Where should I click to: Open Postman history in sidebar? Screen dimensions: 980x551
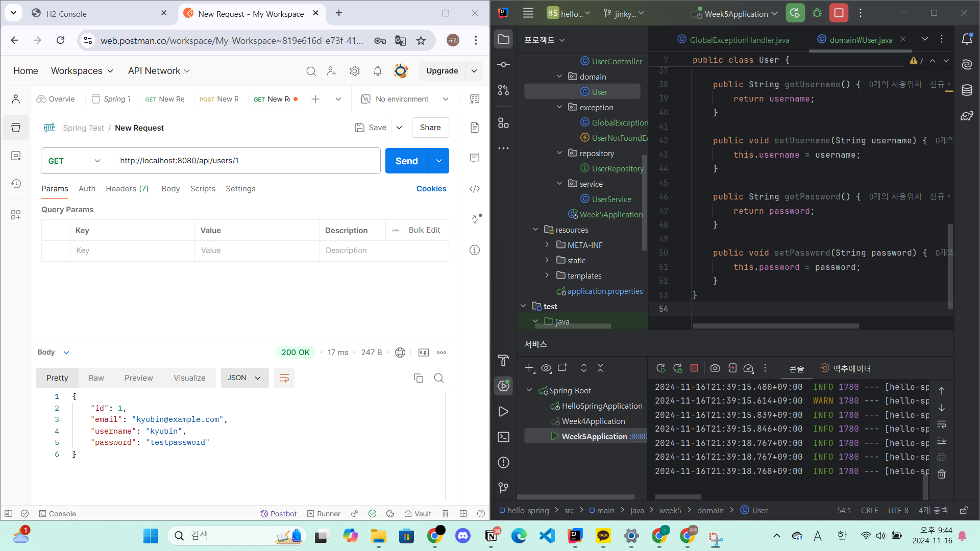pyautogui.click(x=16, y=184)
